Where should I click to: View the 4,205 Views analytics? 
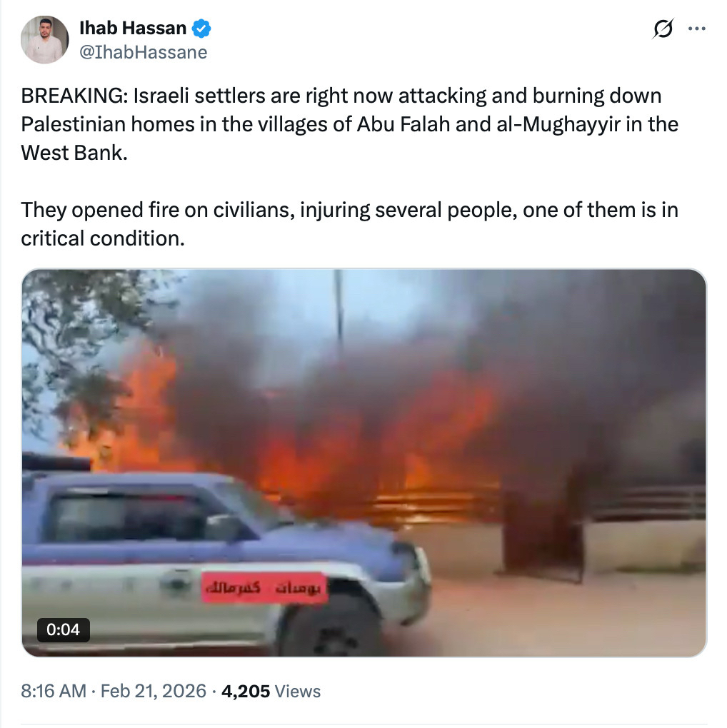coord(271,691)
